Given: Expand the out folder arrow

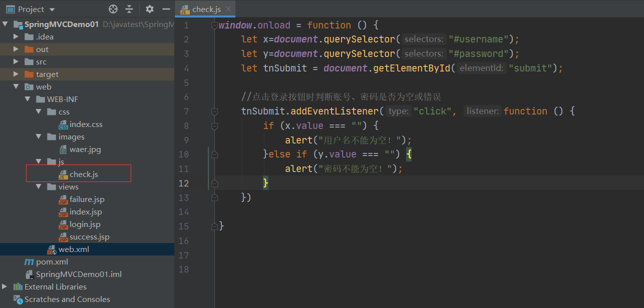Looking at the screenshot, I should [x=16, y=49].
